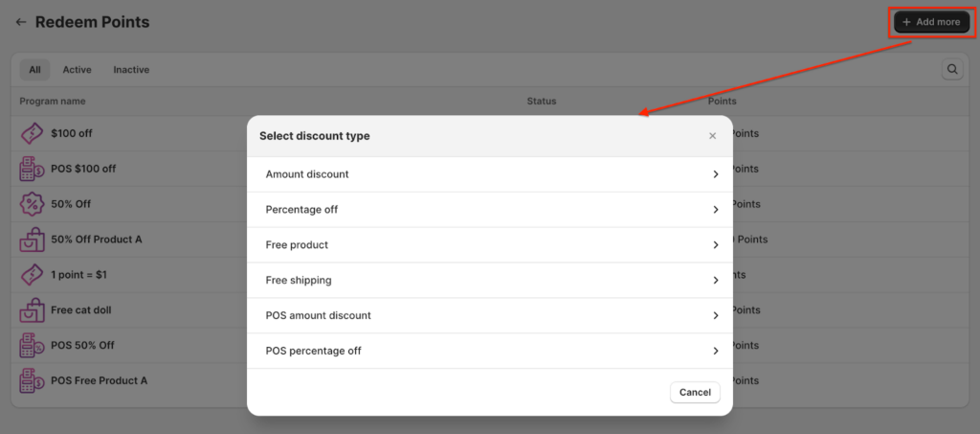
Task: Click the back arrow beside Redeem Points
Action: click(21, 22)
